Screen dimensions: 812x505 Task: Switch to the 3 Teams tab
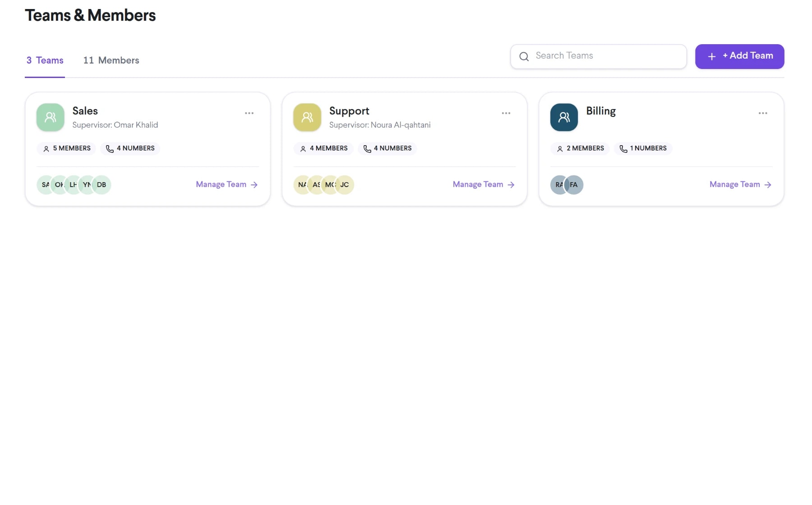pyautogui.click(x=45, y=60)
